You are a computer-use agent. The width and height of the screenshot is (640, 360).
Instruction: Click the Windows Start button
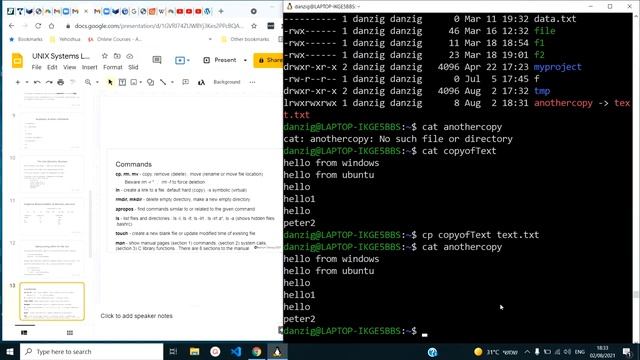[9, 351]
